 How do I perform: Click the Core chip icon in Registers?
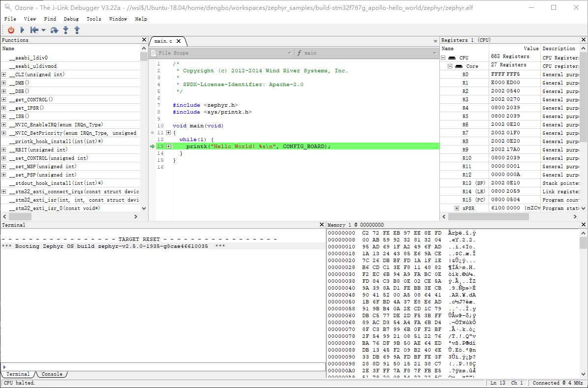coord(459,66)
